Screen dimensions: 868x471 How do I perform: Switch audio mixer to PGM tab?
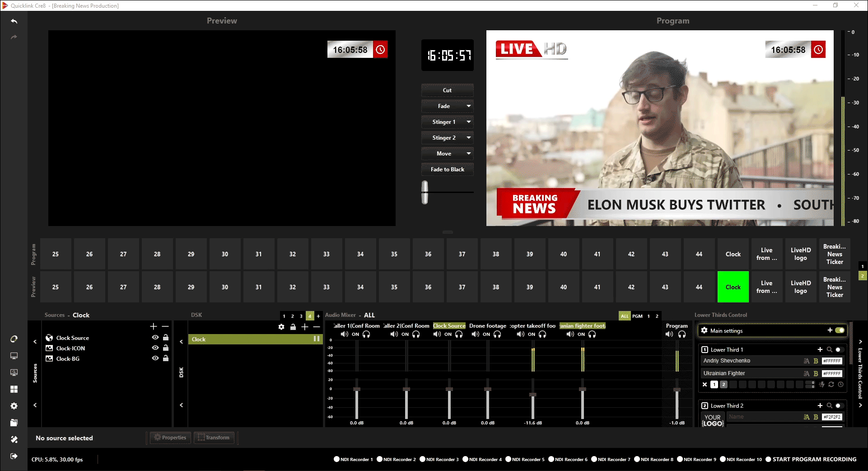pos(637,316)
